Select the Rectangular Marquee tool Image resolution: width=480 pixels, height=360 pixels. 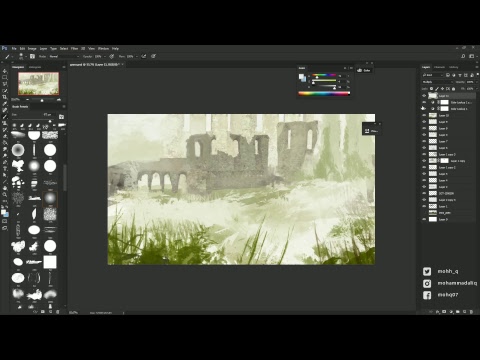coord(5,77)
